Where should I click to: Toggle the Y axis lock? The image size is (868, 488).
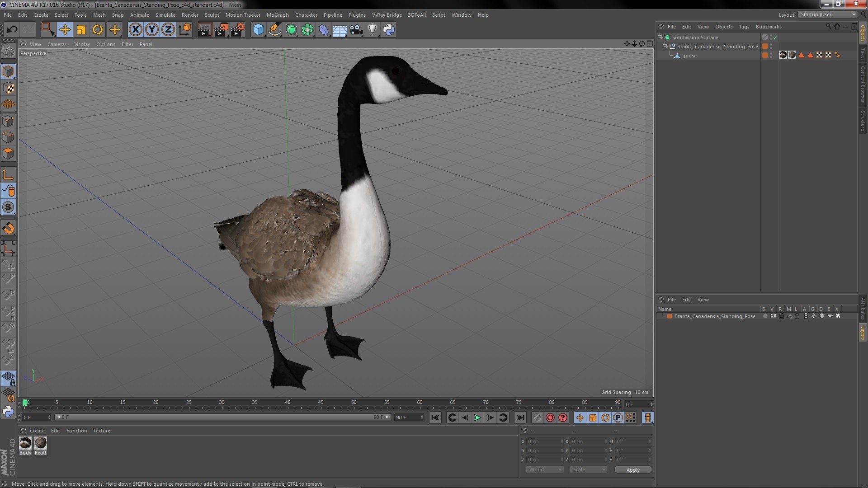coord(152,30)
